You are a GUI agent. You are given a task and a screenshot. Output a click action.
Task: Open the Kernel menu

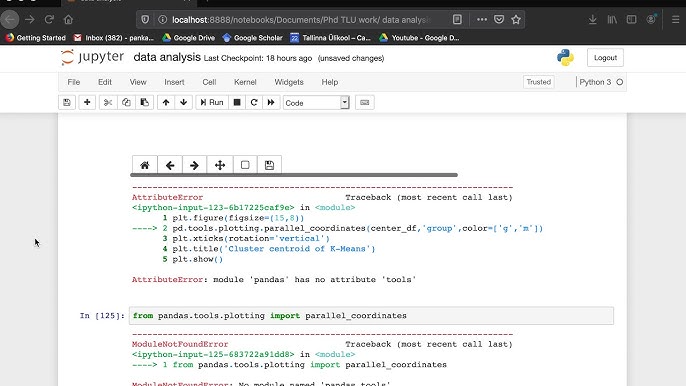point(245,82)
